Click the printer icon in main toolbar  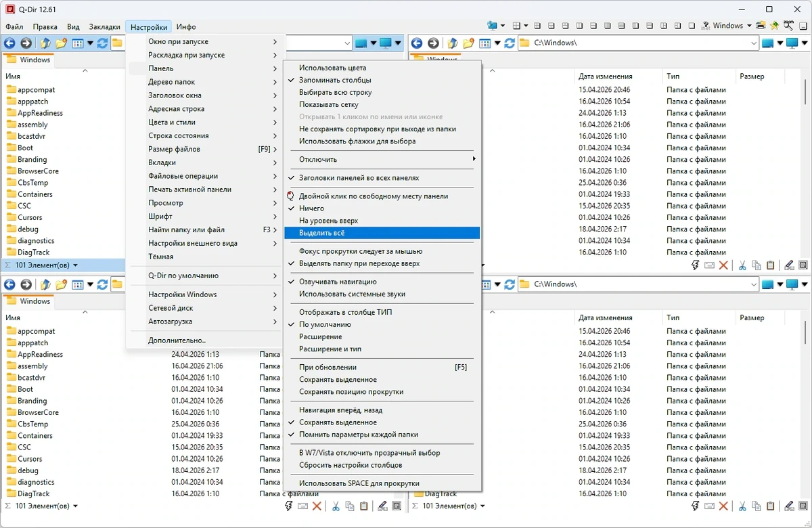tap(761, 26)
